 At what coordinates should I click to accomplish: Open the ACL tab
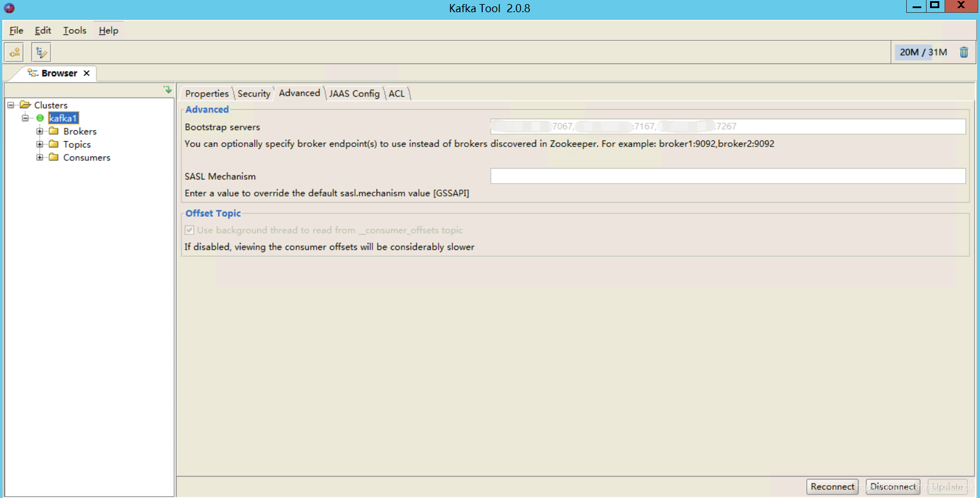397,94
